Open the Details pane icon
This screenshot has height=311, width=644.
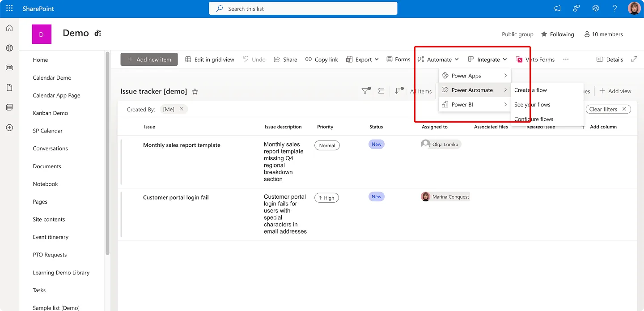610,59
